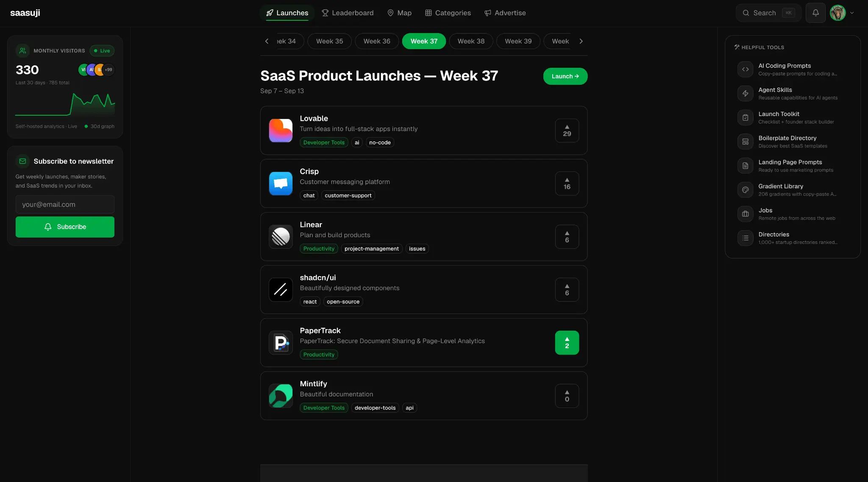Image resolution: width=868 pixels, height=482 pixels.
Task: Click the Crisp chat logo icon
Action: [281, 183]
